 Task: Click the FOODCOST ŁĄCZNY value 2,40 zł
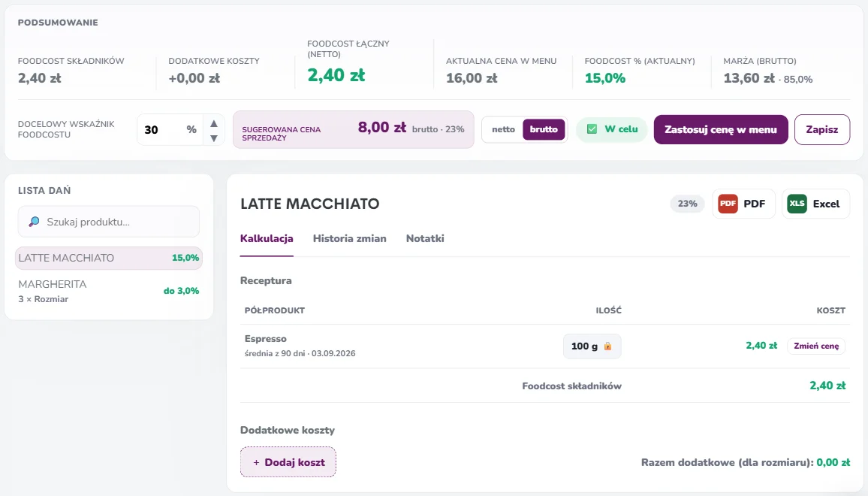coord(336,75)
